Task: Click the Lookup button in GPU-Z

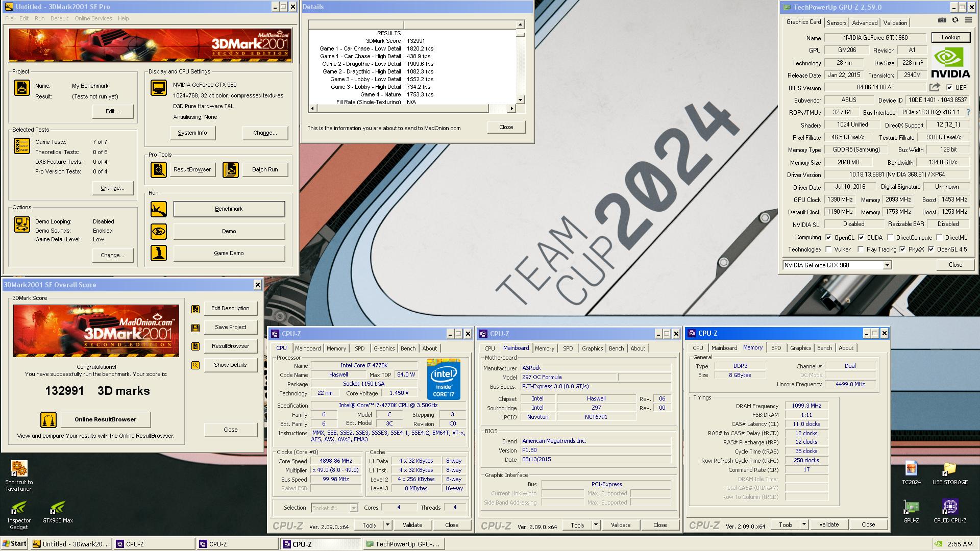Action: pyautogui.click(x=950, y=37)
